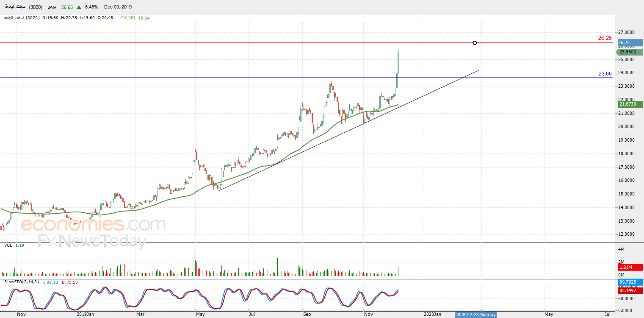The width and height of the screenshot is (644, 318).
Task: Click the red 26.25 resistance label
Action: 605,38
